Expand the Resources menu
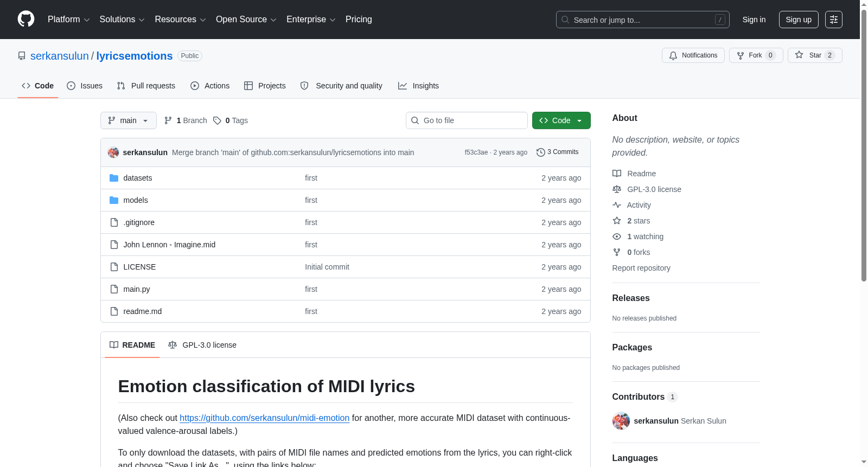868x467 pixels. click(x=180, y=20)
